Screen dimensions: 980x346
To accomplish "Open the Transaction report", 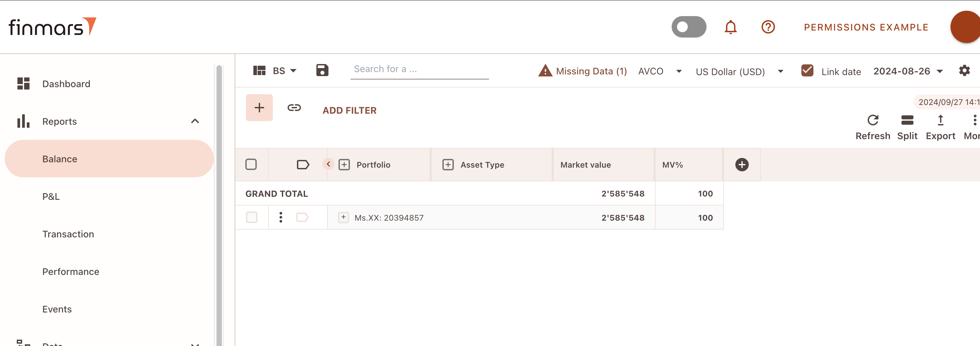I will click(x=68, y=234).
